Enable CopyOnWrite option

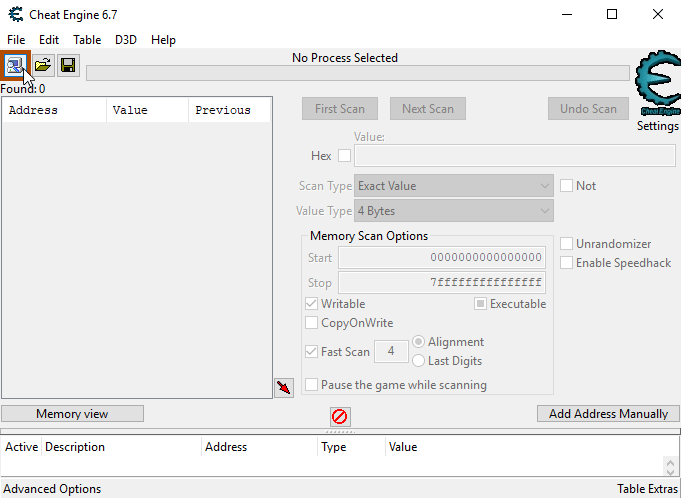(311, 323)
